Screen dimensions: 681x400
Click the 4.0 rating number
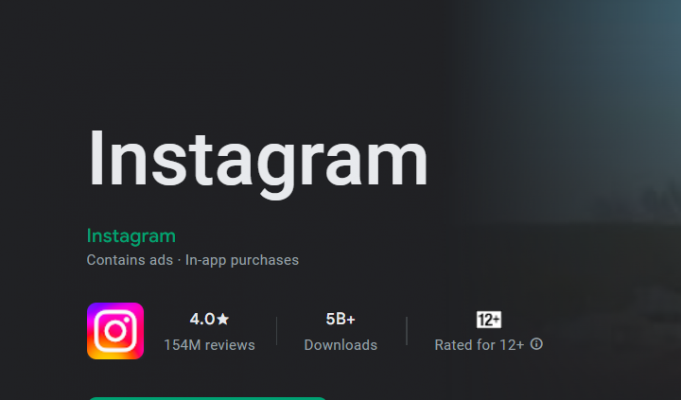pyautogui.click(x=201, y=319)
